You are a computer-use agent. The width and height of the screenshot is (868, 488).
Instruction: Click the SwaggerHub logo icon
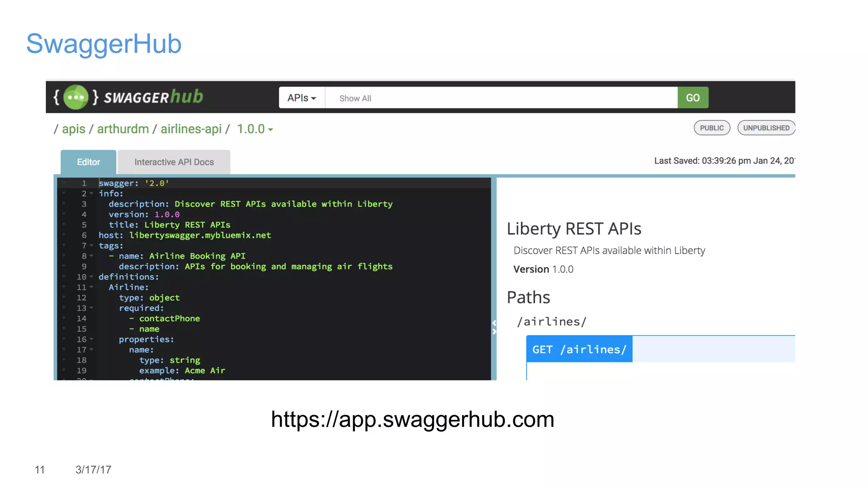coord(76,97)
